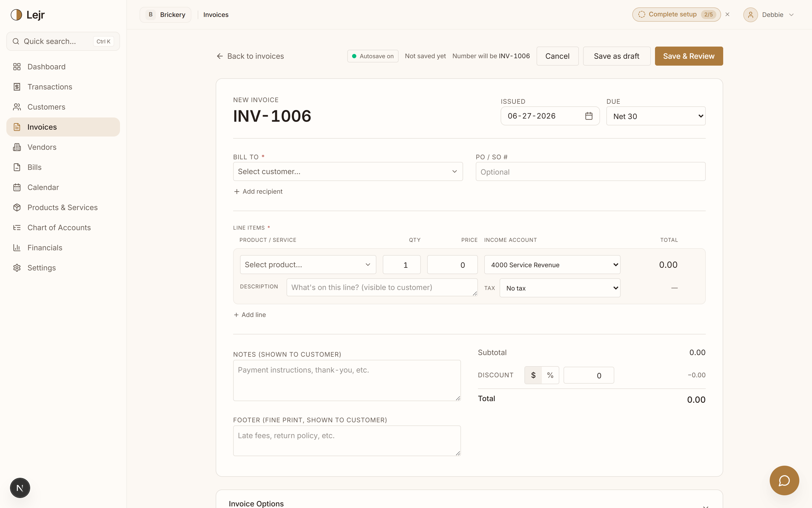Click the Calendar sidebar icon

[x=17, y=188]
